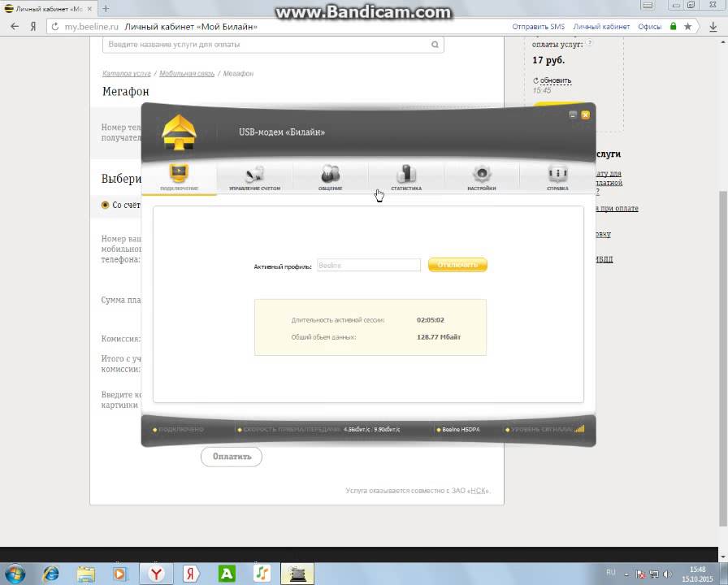Click the my.beeline.ru address bar
728x585 pixels.
pos(92,27)
